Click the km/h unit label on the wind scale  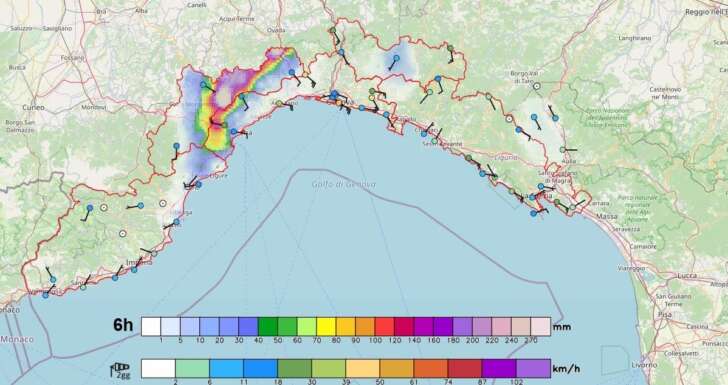tap(566, 369)
